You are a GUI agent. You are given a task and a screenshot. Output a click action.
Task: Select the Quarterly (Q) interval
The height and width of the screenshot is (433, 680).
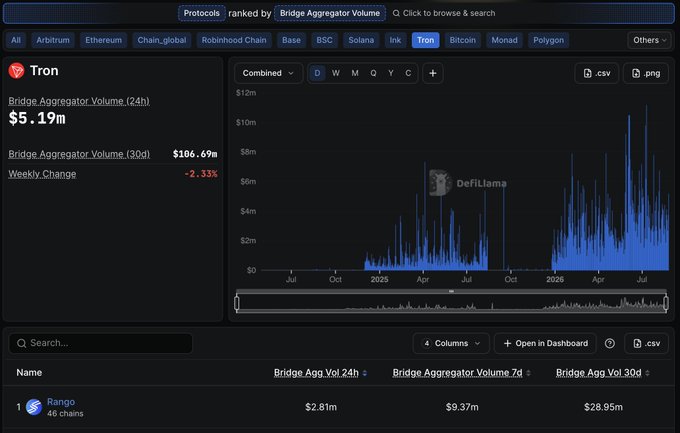373,73
